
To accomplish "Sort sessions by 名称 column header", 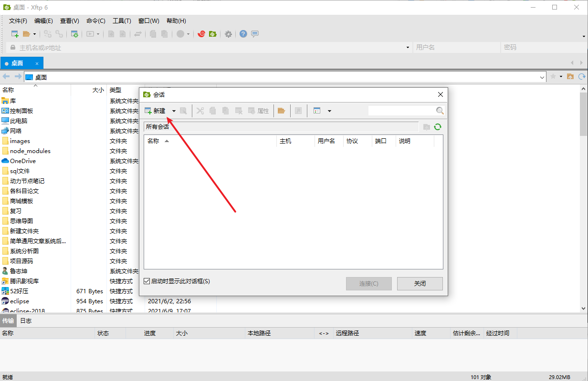I will [210, 141].
